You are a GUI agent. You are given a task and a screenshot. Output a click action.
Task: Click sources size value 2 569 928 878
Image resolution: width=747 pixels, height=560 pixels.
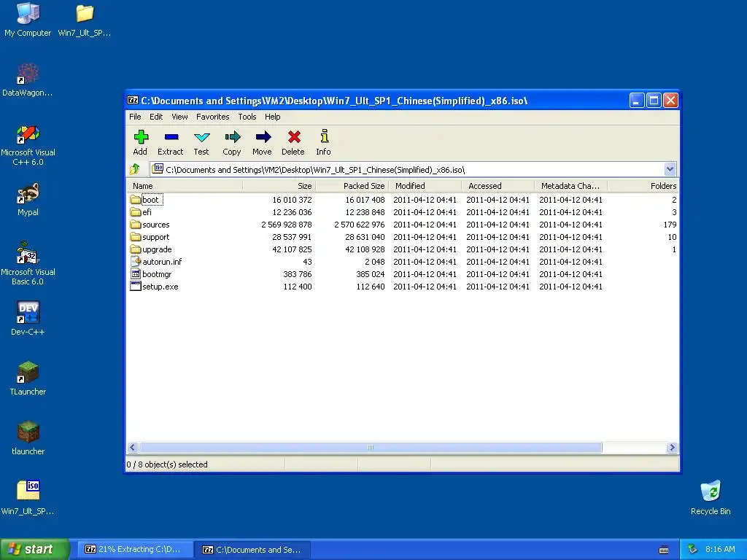[286, 225]
